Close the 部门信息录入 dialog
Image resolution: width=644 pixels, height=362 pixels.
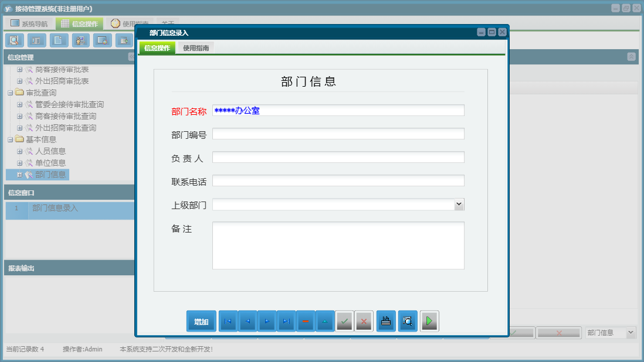(502, 32)
